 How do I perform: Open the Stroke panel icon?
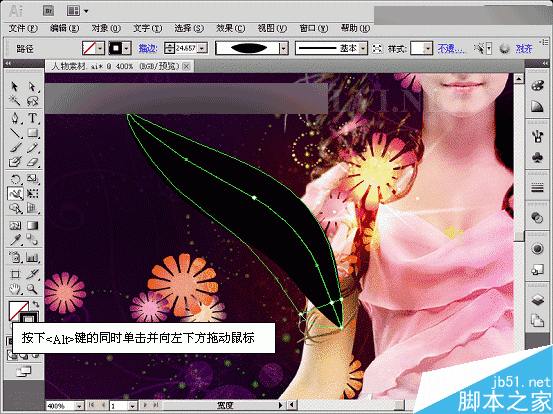click(537, 188)
